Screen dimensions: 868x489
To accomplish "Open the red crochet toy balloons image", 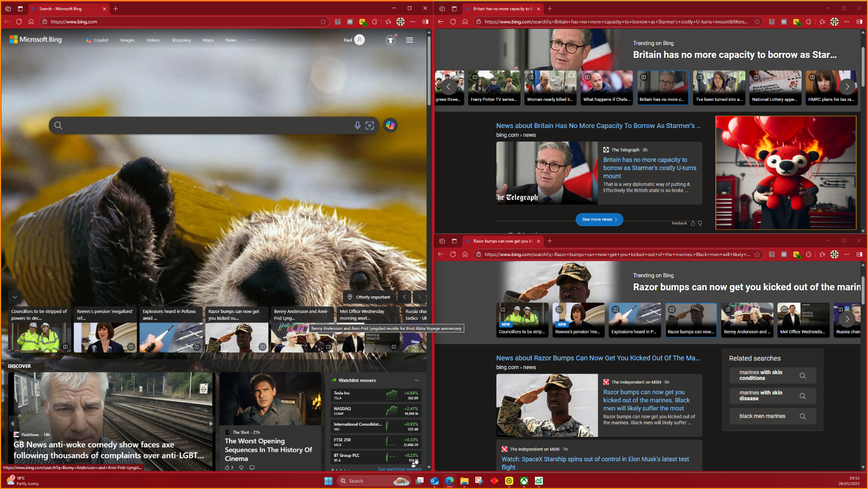I will 786,173.
